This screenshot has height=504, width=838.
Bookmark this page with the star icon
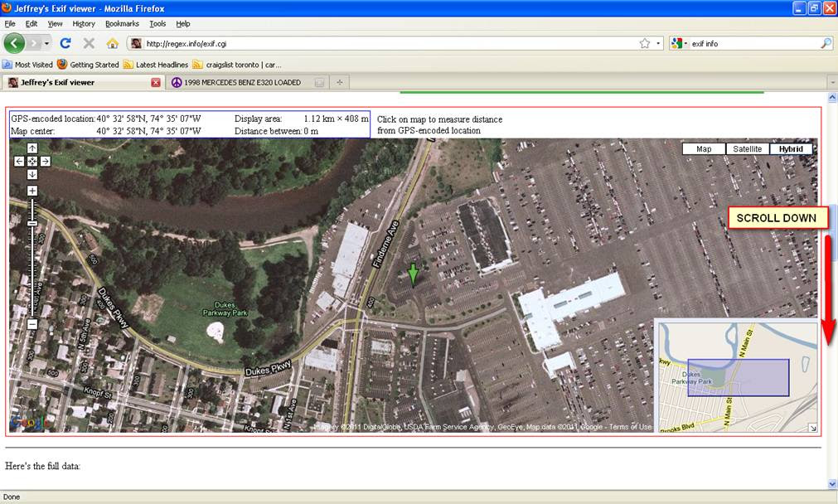[x=644, y=43]
